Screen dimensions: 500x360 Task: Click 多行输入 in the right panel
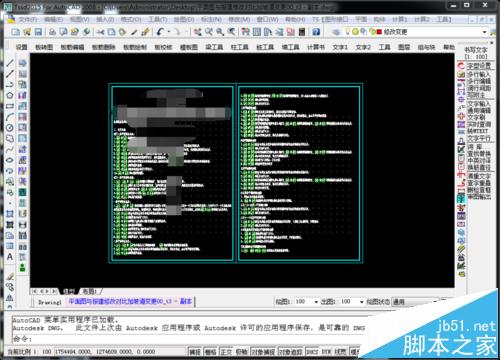pyautogui.click(x=479, y=74)
